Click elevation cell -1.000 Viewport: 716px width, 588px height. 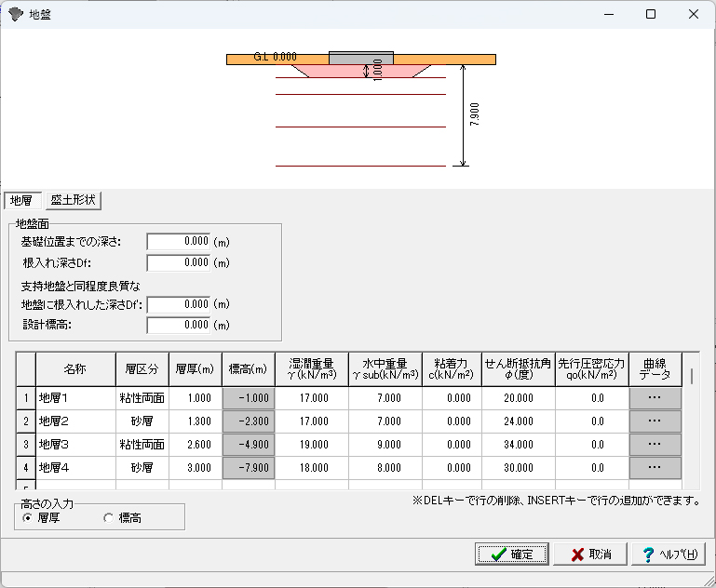[249, 398]
